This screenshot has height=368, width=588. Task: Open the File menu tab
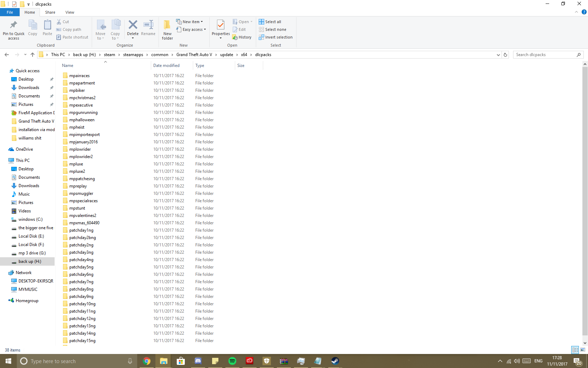point(10,12)
